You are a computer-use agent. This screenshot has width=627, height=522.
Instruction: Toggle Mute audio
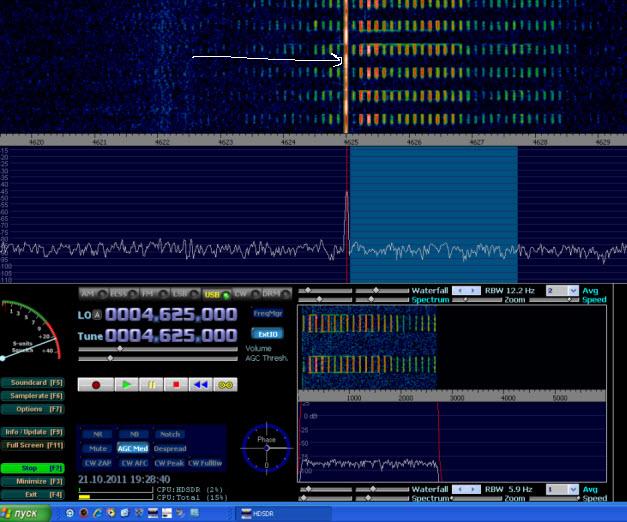click(98, 448)
